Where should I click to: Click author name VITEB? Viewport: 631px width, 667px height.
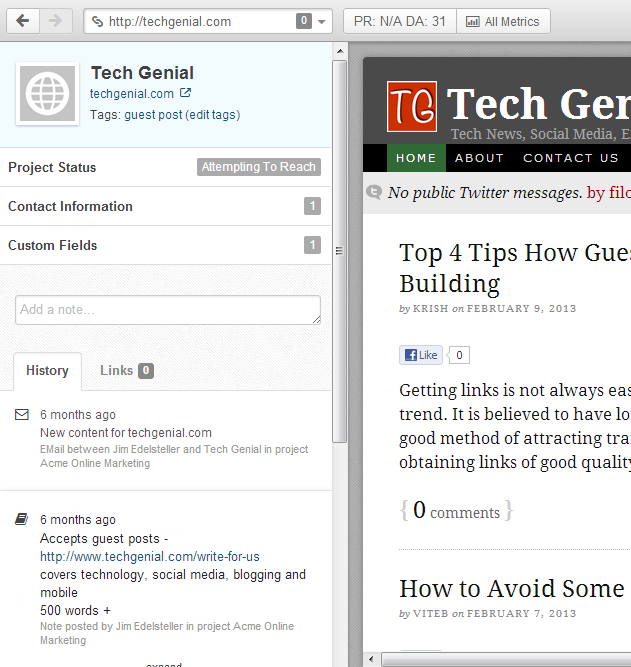431,613
